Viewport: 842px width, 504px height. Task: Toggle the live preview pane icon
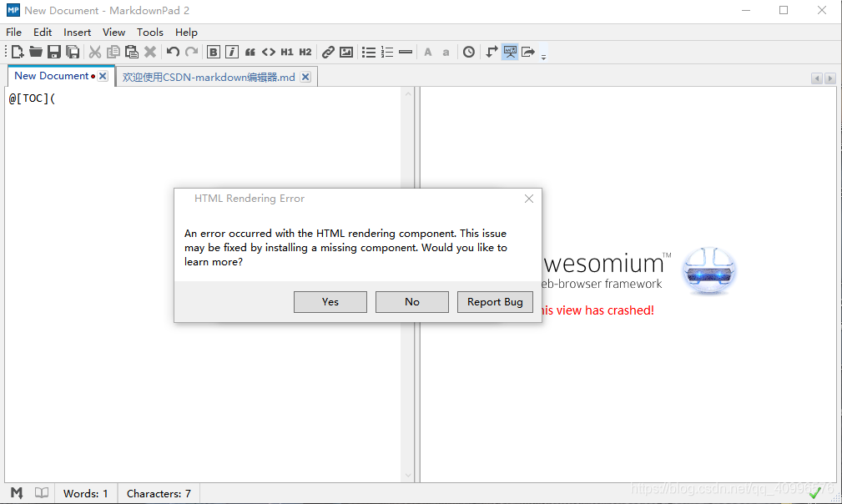[510, 52]
